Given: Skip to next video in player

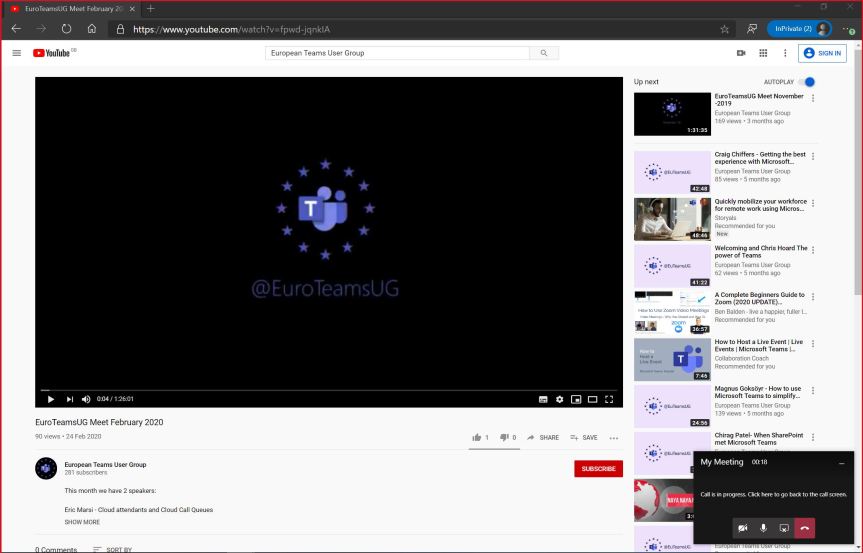Looking at the screenshot, I should coord(69,399).
